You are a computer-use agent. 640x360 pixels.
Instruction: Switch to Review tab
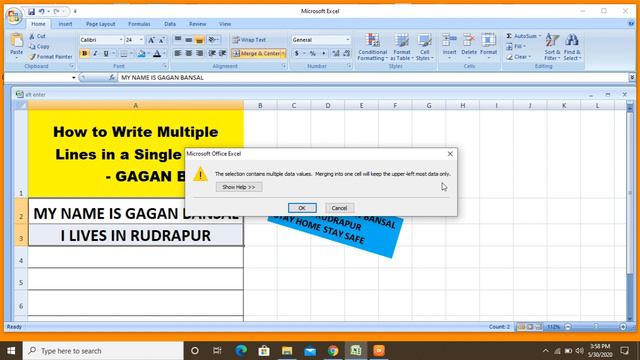(x=198, y=24)
